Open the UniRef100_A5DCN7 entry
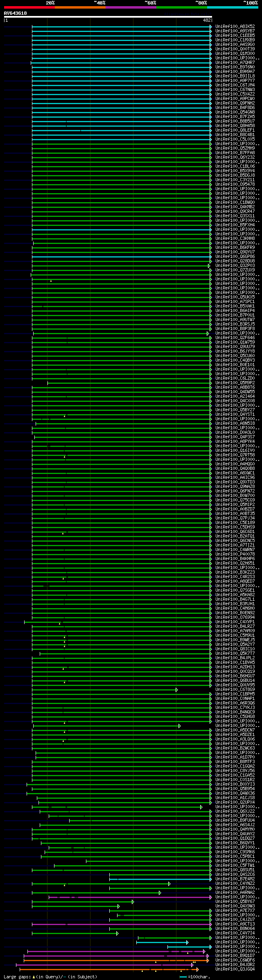 click(235, 730)
